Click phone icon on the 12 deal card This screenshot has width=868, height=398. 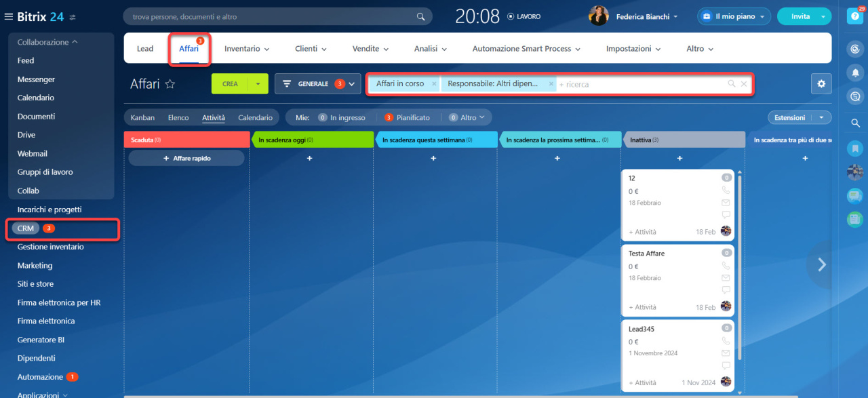726,191
